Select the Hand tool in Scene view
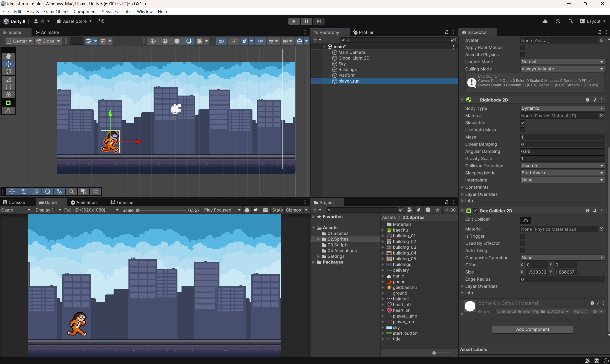Viewport: 610px width, 364px height. (8, 56)
